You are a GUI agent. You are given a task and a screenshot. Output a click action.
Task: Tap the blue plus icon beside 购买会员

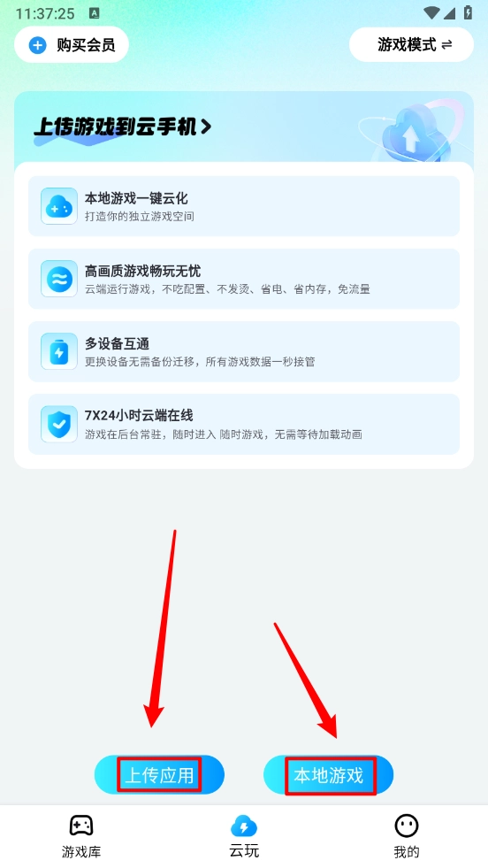pyautogui.click(x=38, y=45)
